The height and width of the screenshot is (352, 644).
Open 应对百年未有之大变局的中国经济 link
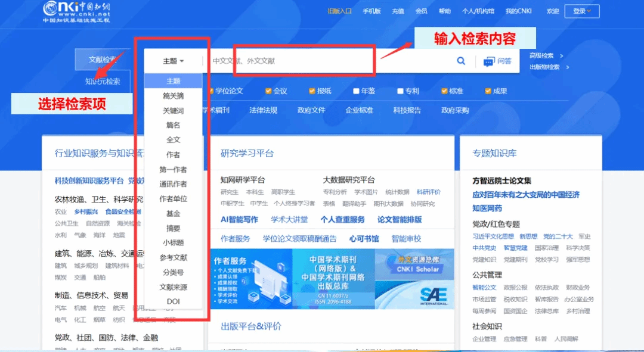[x=526, y=195]
